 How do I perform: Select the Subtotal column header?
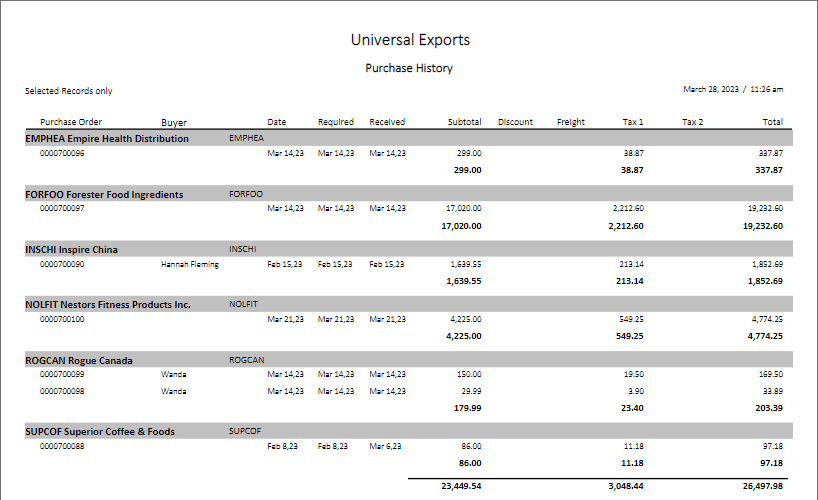(464, 122)
